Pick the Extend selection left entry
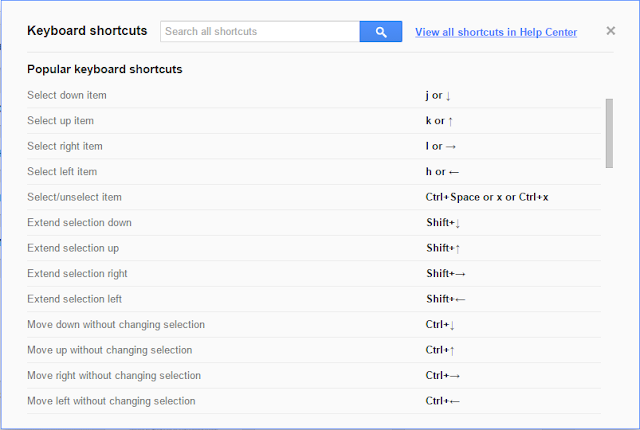The image size is (640, 430). (x=75, y=299)
